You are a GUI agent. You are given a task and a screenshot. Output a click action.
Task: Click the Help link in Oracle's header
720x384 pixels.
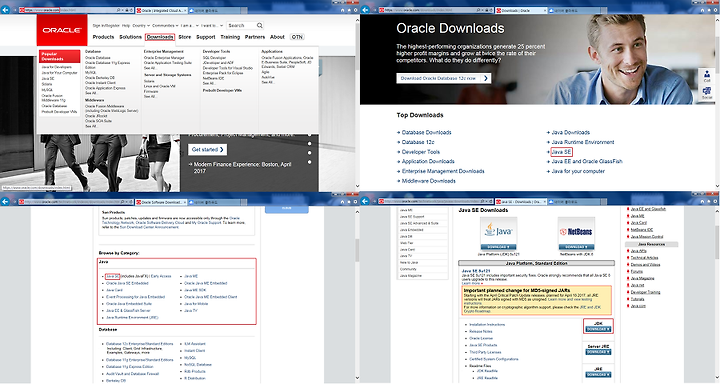click(126, 26)
